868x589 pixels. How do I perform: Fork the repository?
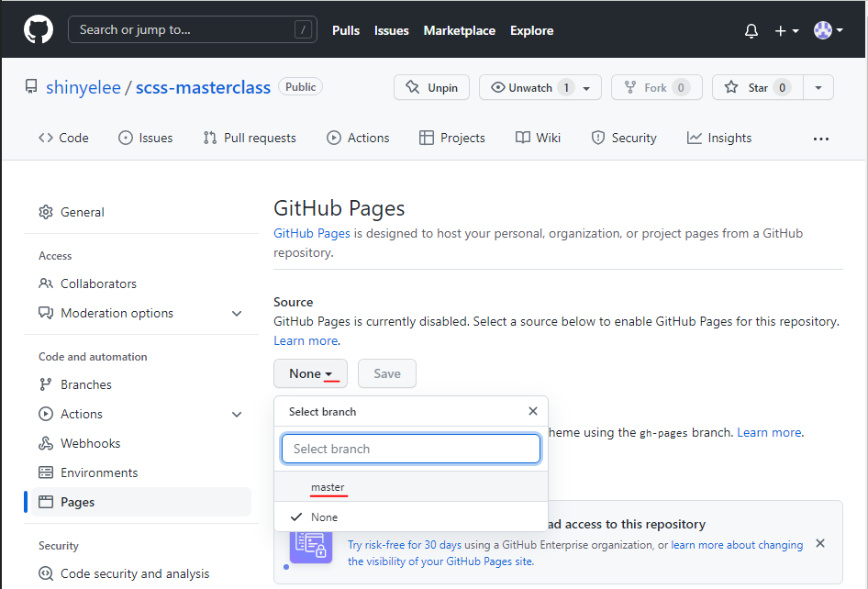click(657, 87)
